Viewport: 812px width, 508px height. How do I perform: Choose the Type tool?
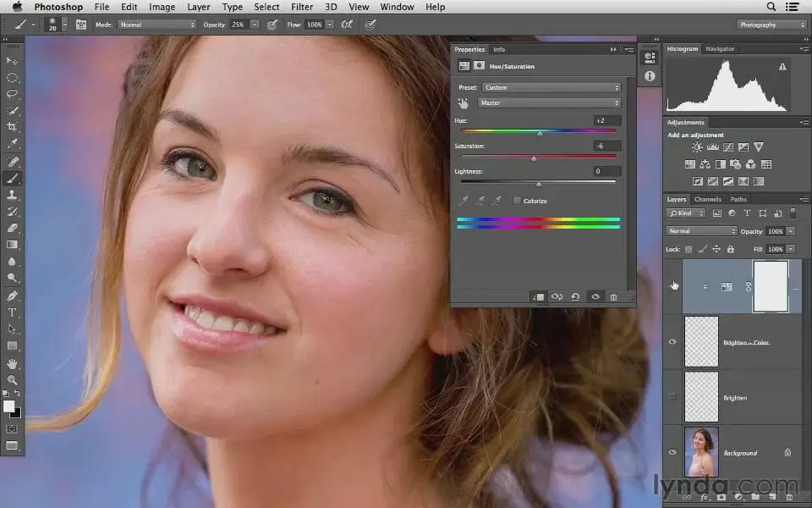pyautogui.click(x=12, y=312)
